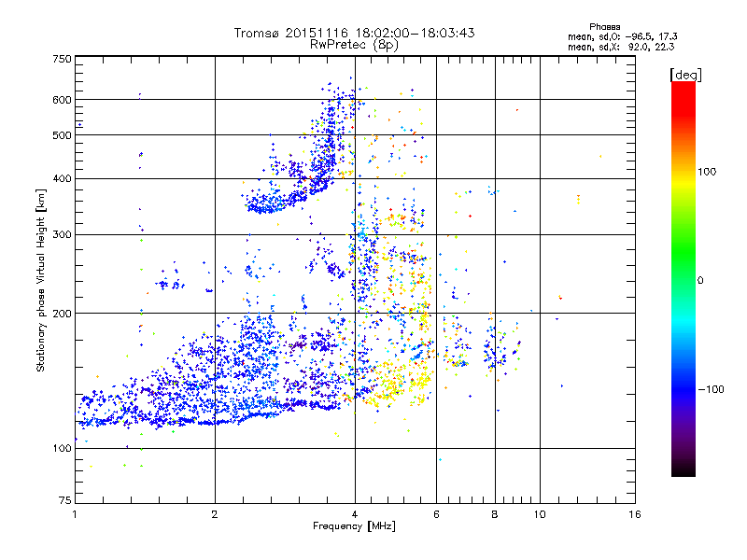Click the x-axis label '8'
Image resolution: width=747 pixels, height=560 pixels.
click(495, 514)
